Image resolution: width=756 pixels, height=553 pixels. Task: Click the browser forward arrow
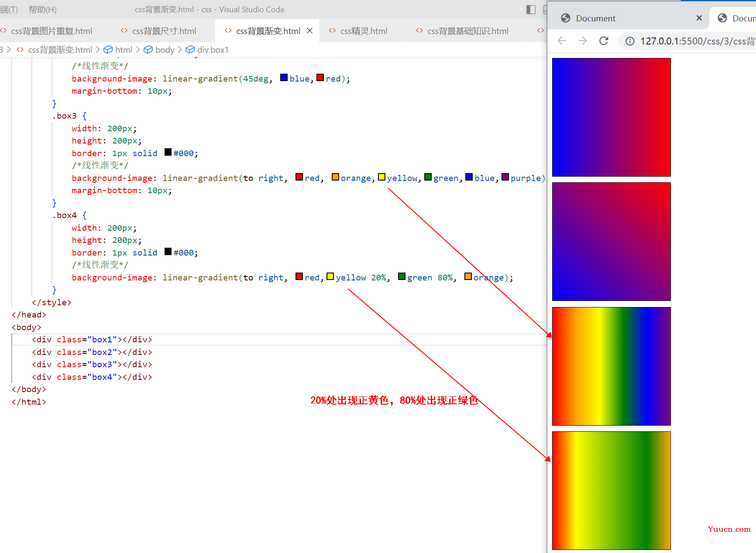coord(583,41)
